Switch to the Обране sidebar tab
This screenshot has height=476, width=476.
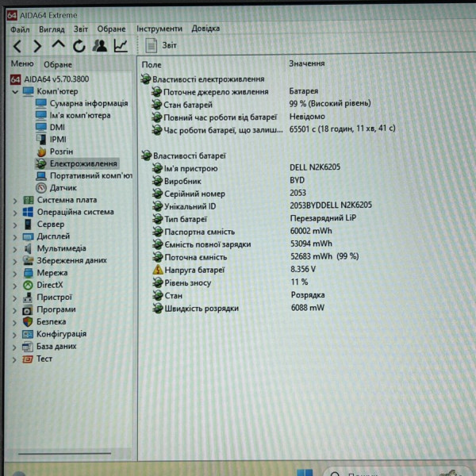58,64
